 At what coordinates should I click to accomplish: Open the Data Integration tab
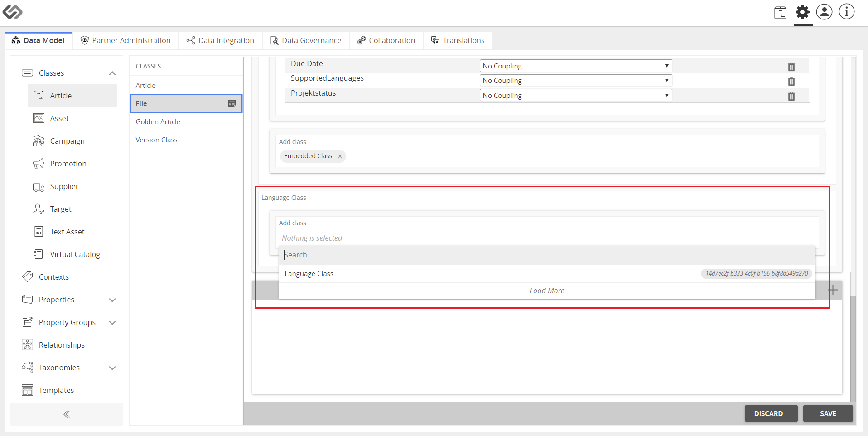(220, 40)
